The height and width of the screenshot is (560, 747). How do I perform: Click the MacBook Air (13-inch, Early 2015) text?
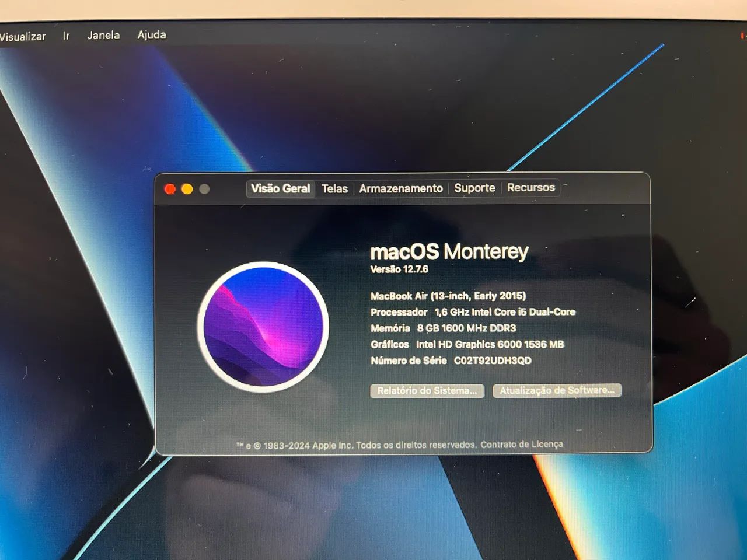tap(448, 296)
